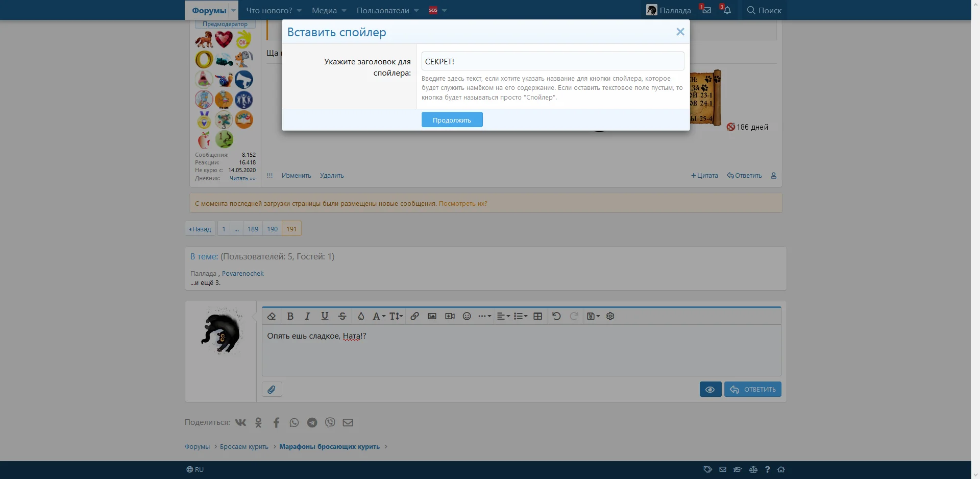This screenshot has height=479, width=980.
Task: Click the footer help question icon
Action: click(x=767, y=470)
